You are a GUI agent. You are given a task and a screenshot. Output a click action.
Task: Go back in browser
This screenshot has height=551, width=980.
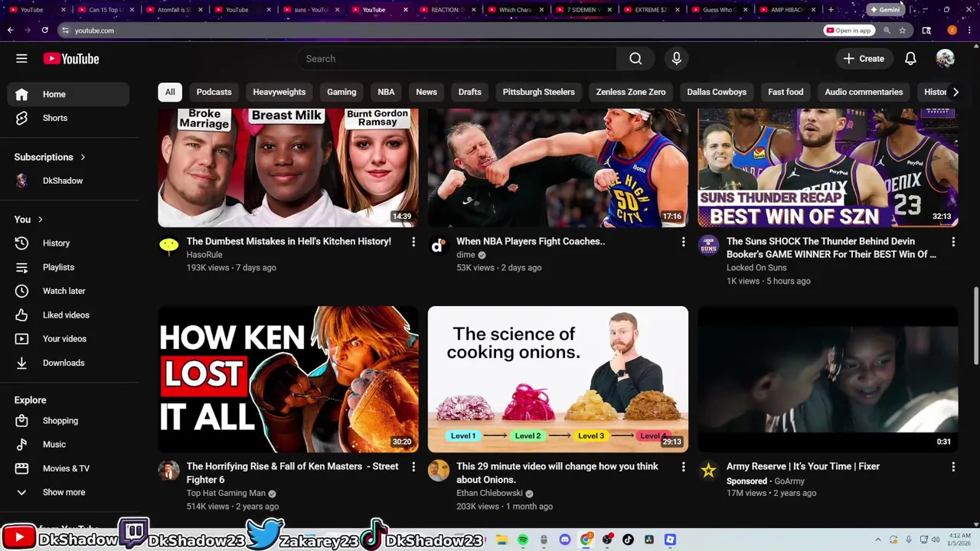11,31
